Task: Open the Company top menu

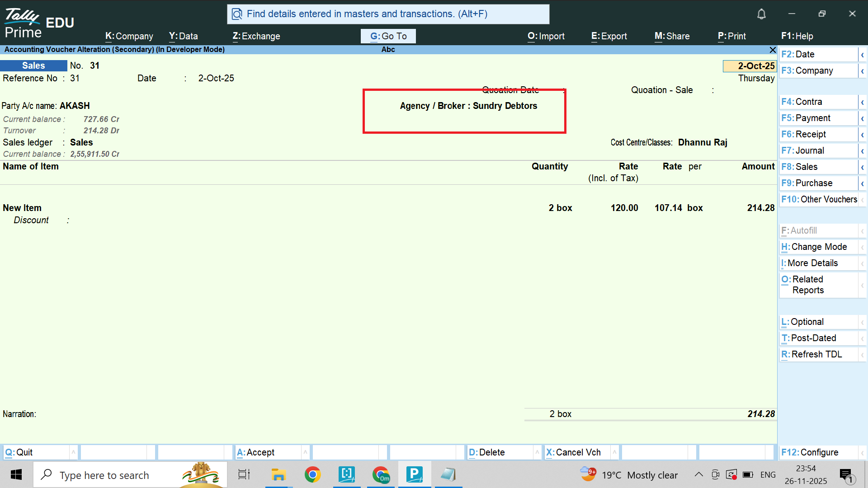Action: pos(129,36)
